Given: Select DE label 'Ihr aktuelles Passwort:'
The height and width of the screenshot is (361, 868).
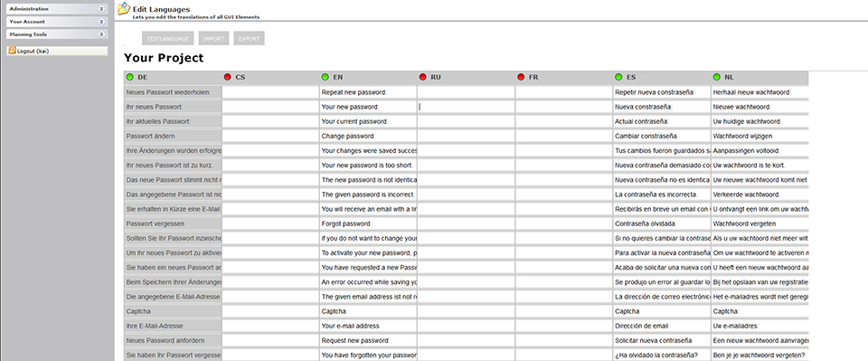Looking at the screenshot, I should click(x=173, y=121).
